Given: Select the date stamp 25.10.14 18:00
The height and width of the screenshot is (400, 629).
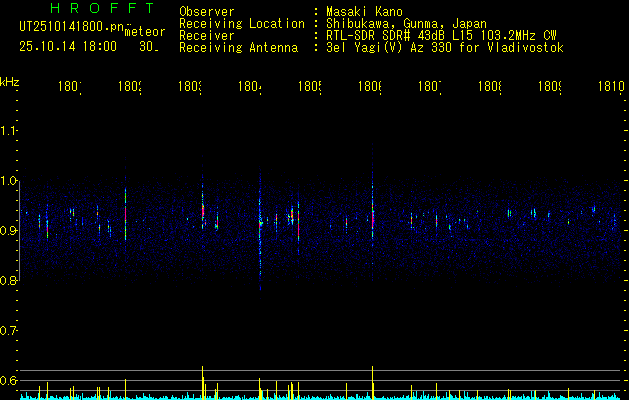Looking at the screenshot, I should coord(68,47).
